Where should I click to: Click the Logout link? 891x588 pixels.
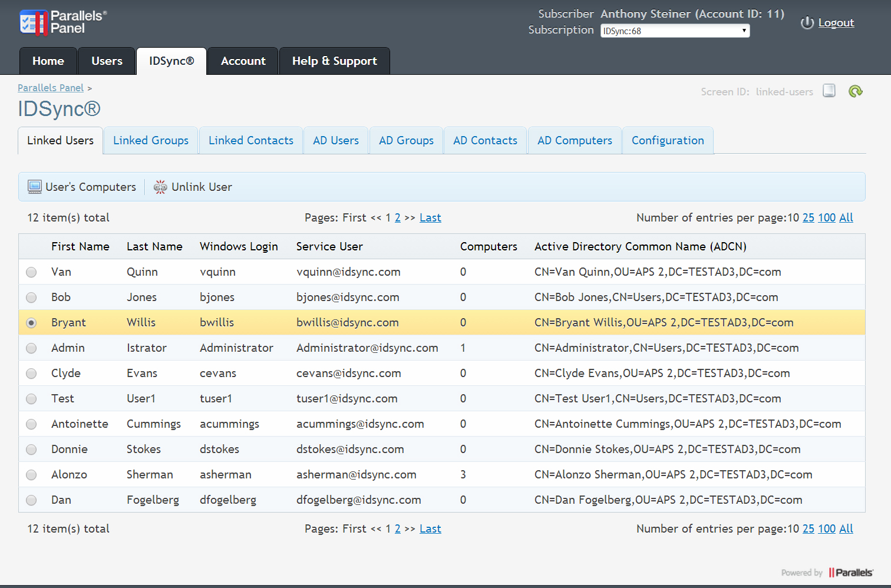pos(836,23)
